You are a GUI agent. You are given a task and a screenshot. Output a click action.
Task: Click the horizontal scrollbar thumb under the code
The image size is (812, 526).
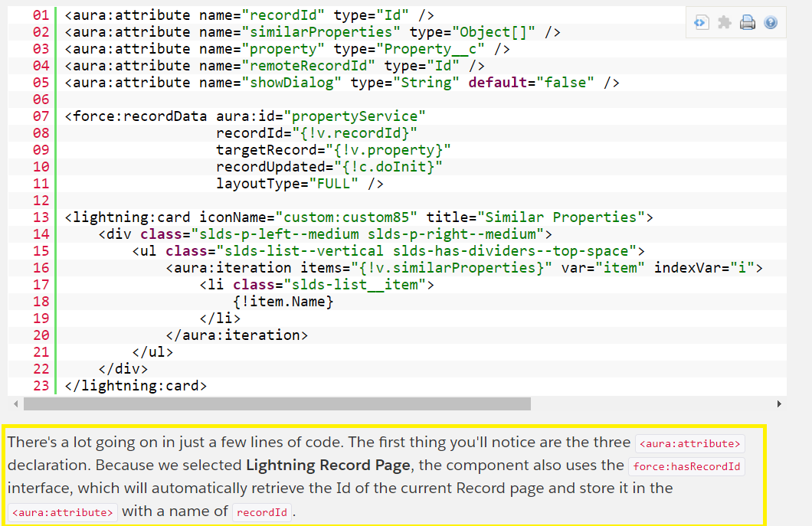coord(277,403)
